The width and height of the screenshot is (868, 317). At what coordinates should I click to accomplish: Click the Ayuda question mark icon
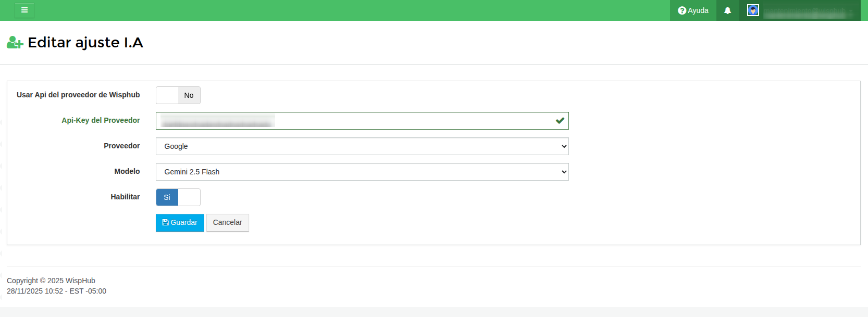coord(681,10)
